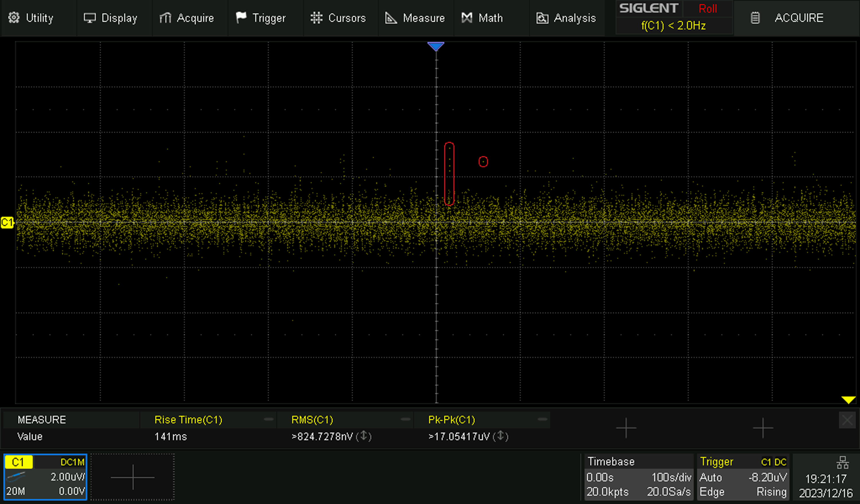Screen dimensions: 860x504
Task: Click the red Roll mode indicator
Action: click(x=707, y=9)
